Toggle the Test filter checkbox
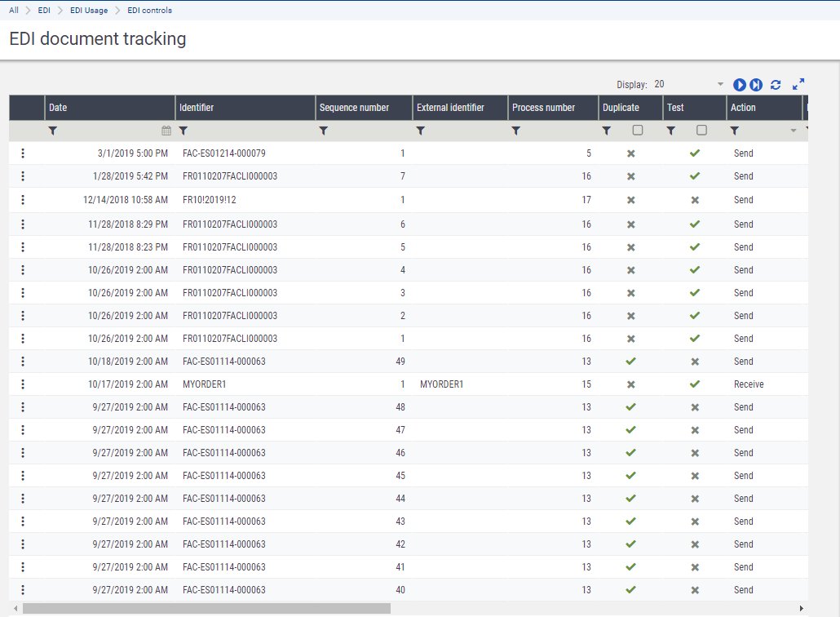This screenshot has width=840, height=617. click(701, 131)
